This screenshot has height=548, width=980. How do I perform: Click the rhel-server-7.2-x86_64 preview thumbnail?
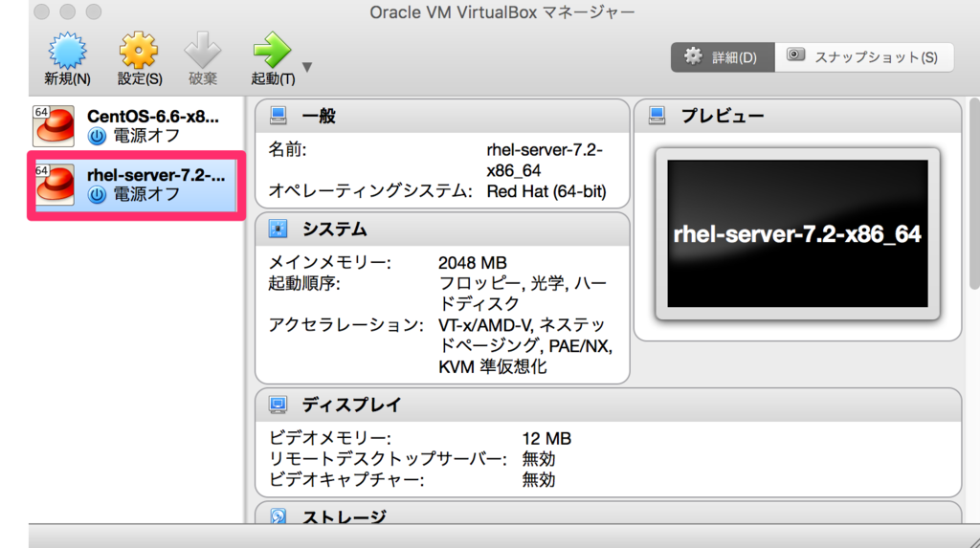pos(797,233)
